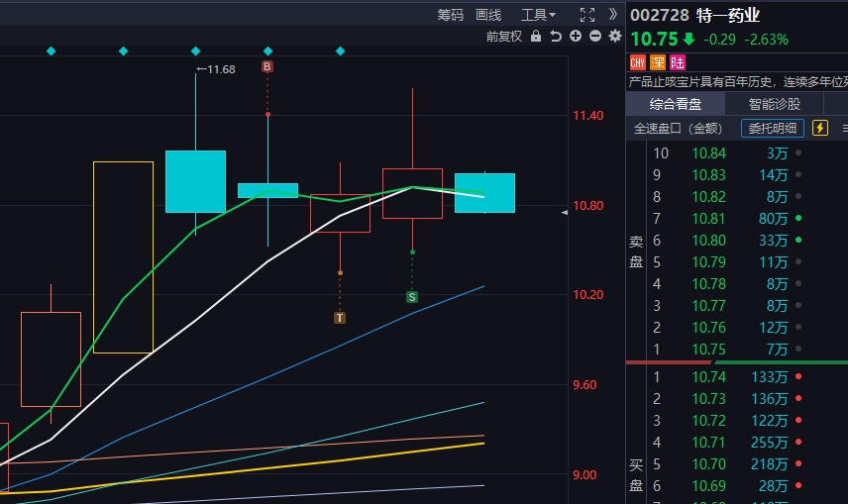Click the fifth cyan diamond event marker

click(x=340, y=50)
